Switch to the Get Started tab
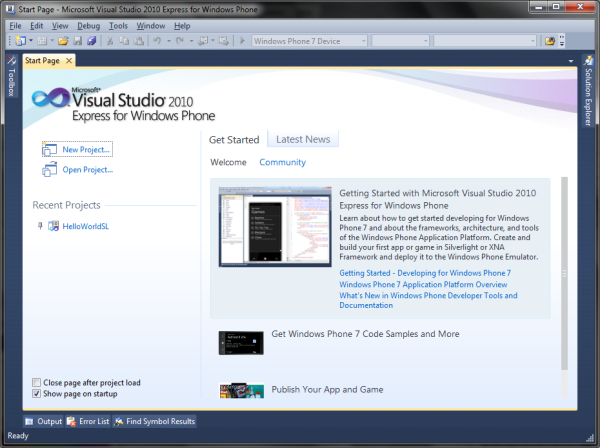This screenshot has height=448, width=600. tap(234, 140)
